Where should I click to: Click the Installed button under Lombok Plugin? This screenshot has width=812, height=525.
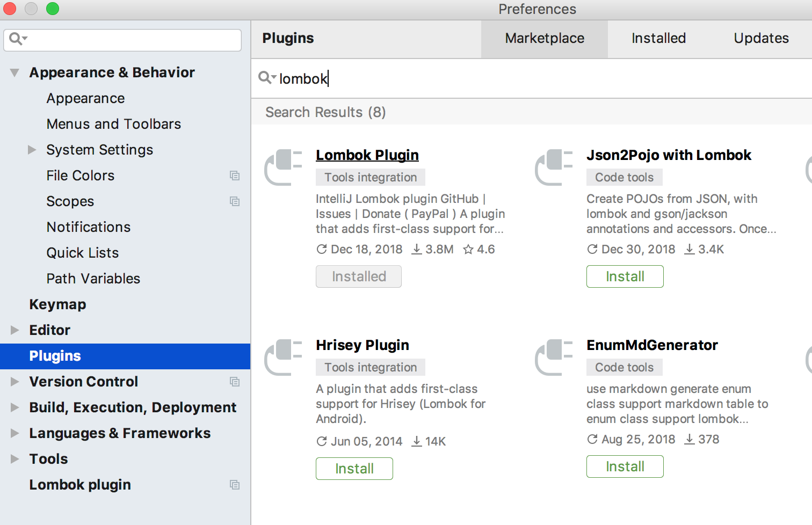tap(359, 276)
